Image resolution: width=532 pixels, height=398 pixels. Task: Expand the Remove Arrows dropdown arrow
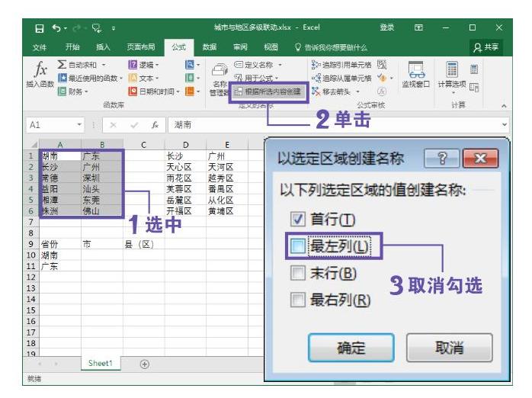coord(357,91)
